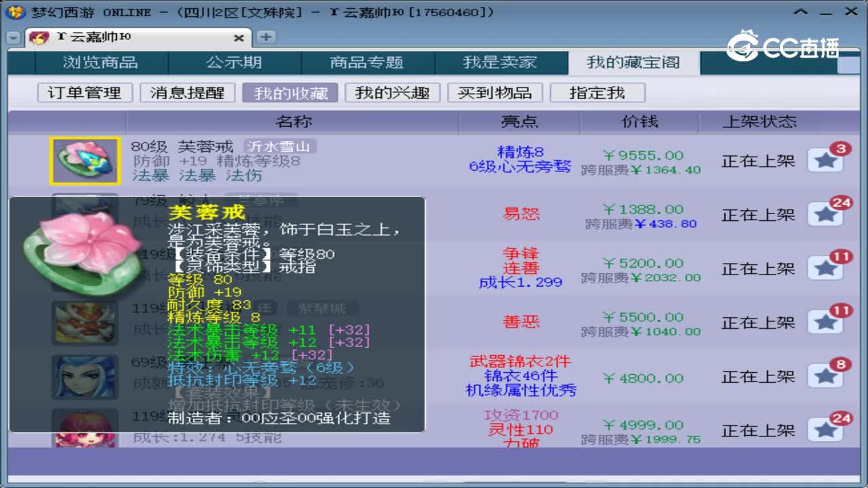Click price ¥1388.00
868x488 pixels.
[642, 209]
